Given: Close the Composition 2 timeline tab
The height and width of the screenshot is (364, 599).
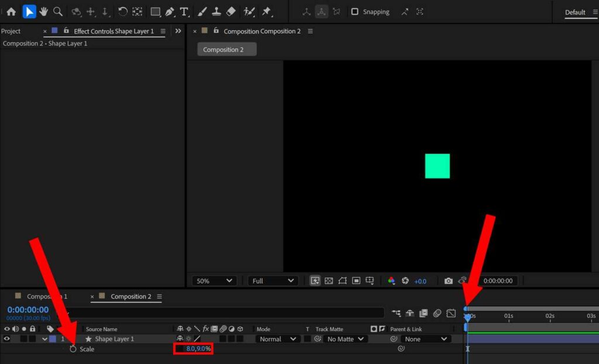Looking at the screenshot, I should pos(92,296).
